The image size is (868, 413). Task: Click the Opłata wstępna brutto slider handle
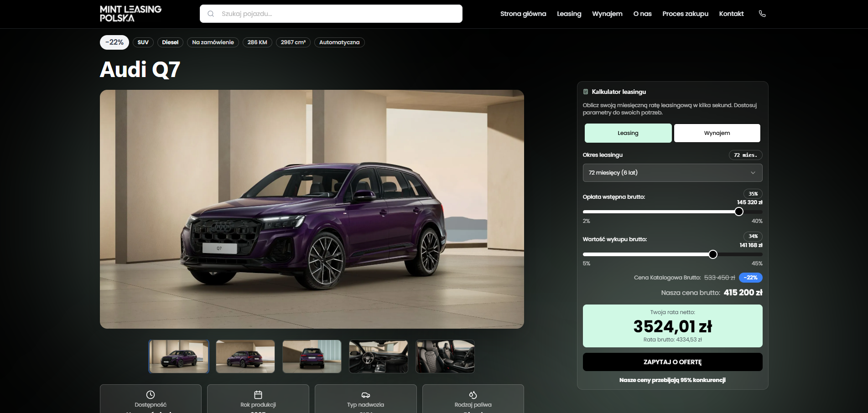tap(739, 212)
